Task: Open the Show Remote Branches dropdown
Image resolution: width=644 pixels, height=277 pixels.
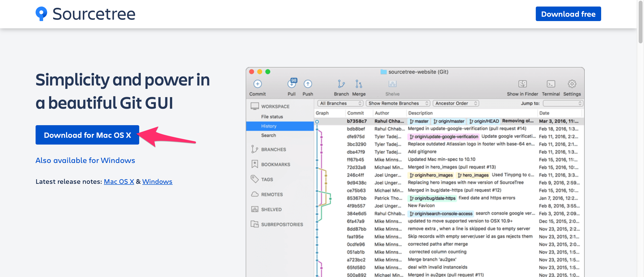Action: tap(398, 103)
